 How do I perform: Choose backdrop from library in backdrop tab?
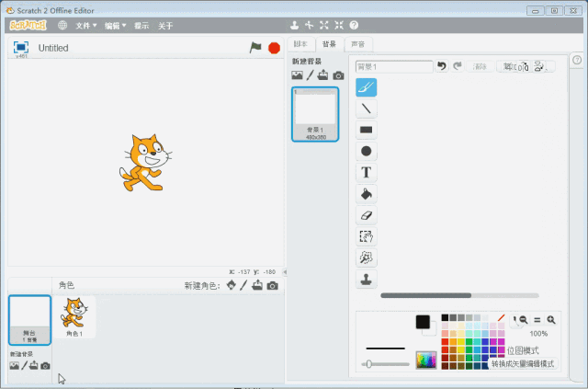tap(297, 75)
